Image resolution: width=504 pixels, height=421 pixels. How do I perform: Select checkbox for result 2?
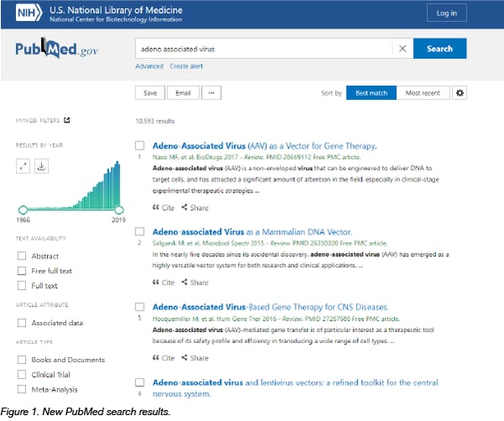click(139, 231)
